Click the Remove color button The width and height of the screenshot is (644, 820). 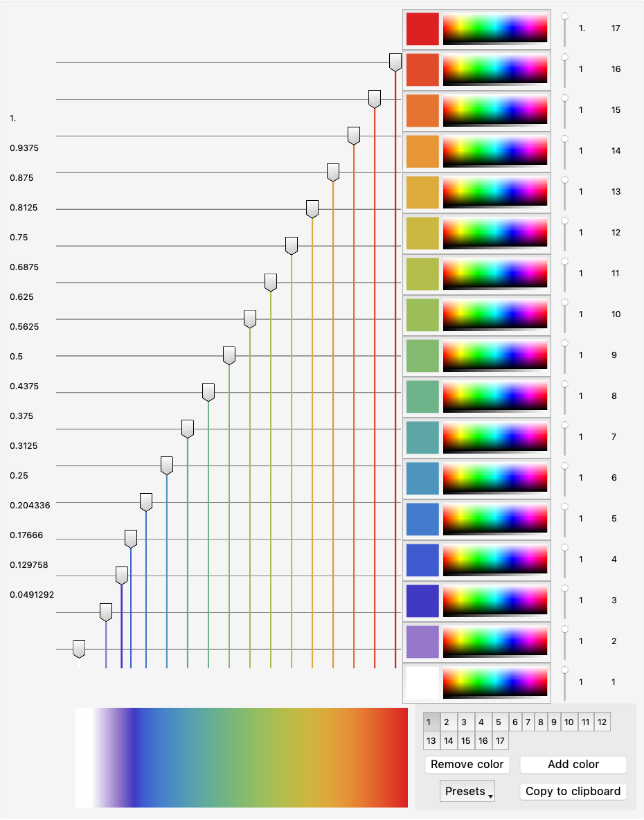[467, 765]
